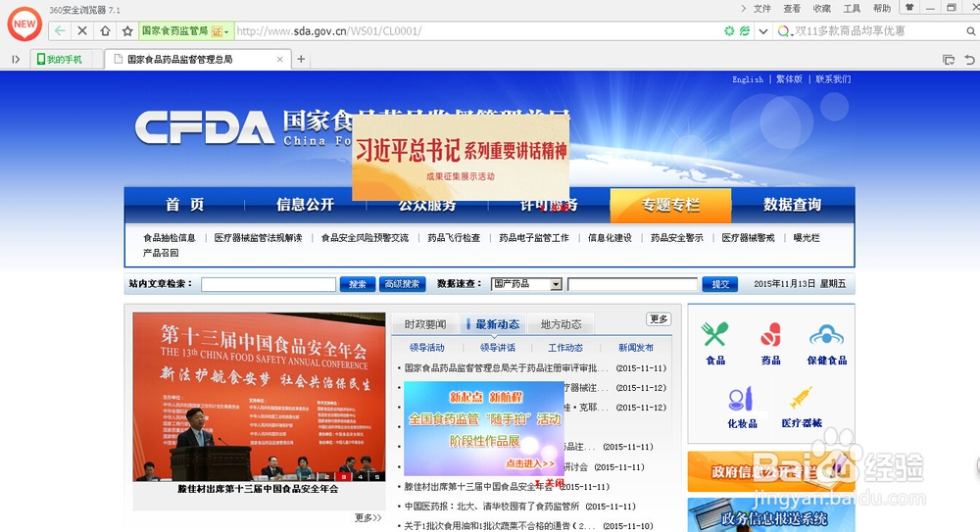Open the 帮助 menu

[x=882, y=8]
